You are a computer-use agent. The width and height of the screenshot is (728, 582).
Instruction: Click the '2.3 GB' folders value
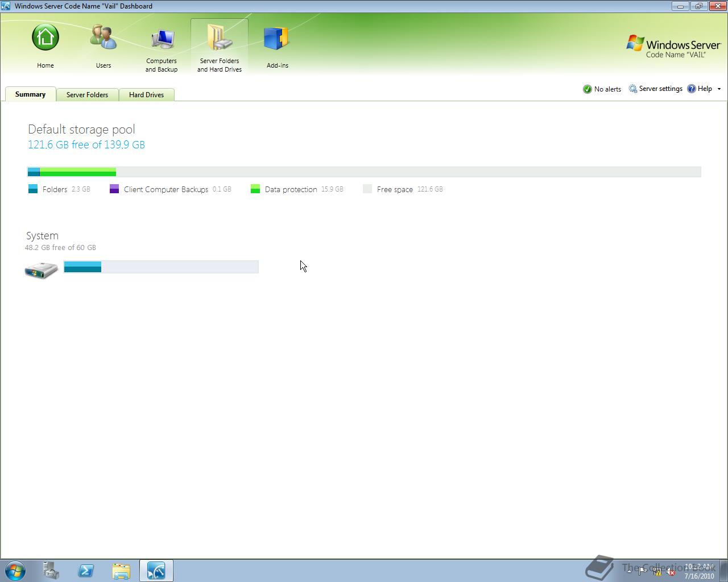(81, 189)
